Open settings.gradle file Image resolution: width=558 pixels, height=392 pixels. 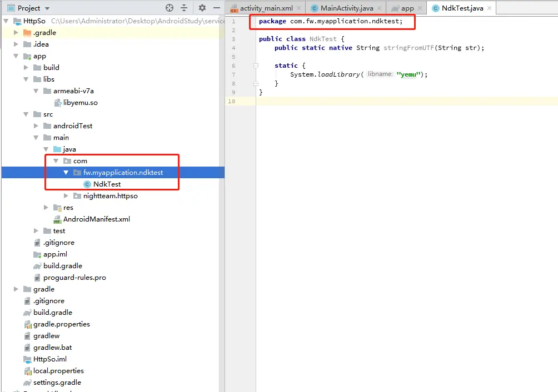57,383
